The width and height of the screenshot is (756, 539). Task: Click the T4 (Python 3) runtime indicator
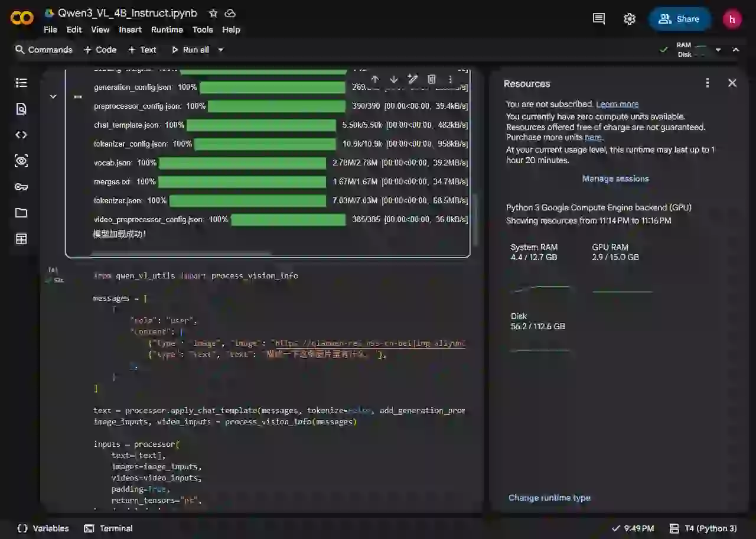703,528
